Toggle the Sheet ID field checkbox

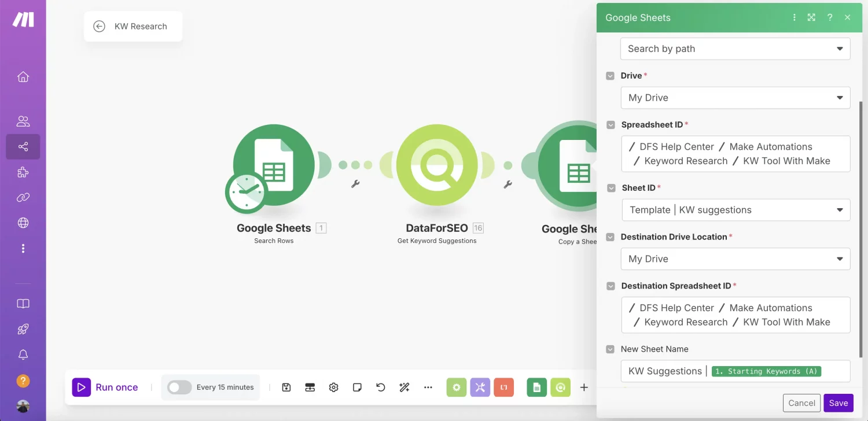(610, 188)
